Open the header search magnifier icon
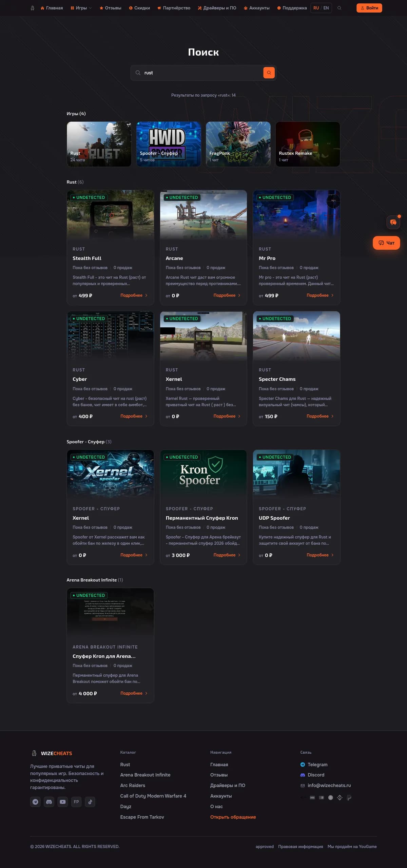Screen dimensions: 407x868 [339, 8]
